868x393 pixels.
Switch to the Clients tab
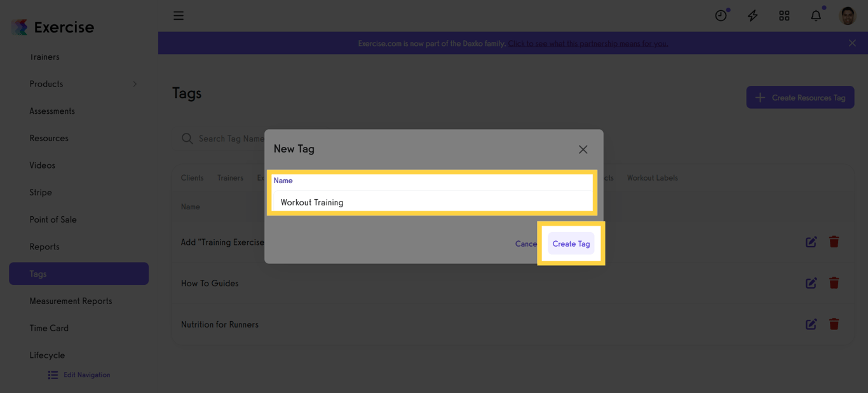pos(192,177)
